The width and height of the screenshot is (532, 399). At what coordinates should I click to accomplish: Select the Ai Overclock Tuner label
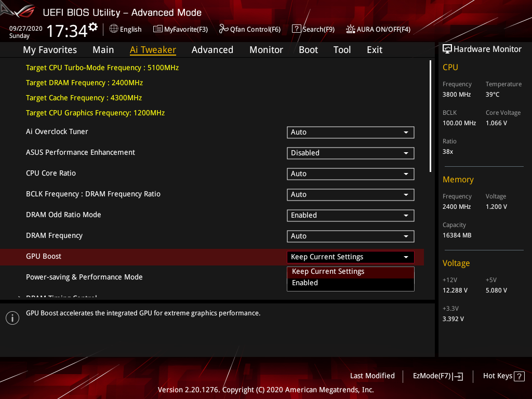tap(57, 131)
